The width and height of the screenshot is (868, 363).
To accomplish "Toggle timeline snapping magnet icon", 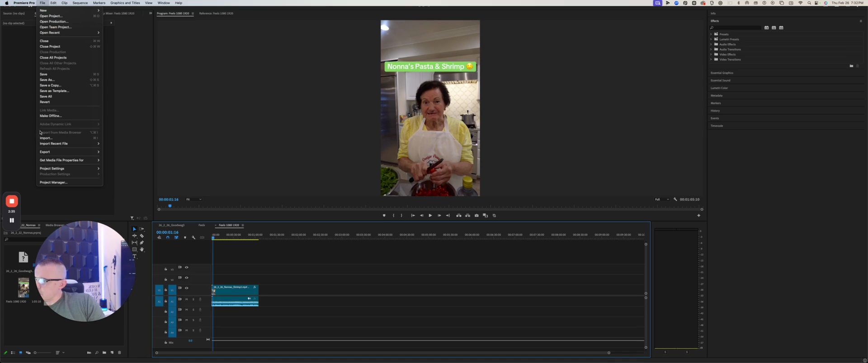I will (x=168, y=237).
